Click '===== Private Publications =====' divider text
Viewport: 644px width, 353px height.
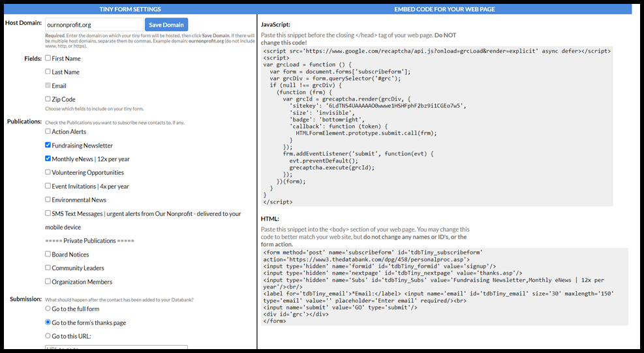point(89,240)
